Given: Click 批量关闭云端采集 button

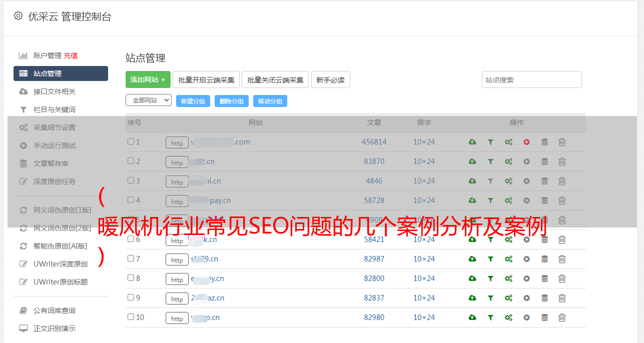Looking at the screenshot, I should click(x=275, y=79).
